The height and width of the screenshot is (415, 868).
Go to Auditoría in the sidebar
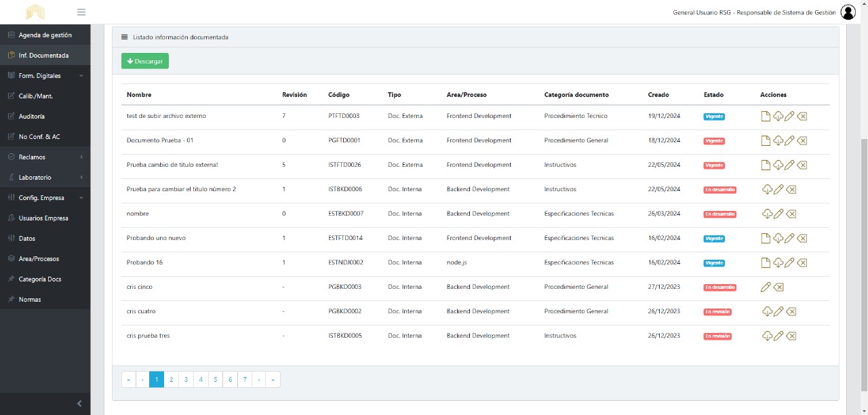pyautogui.click(x=31, y=117)
